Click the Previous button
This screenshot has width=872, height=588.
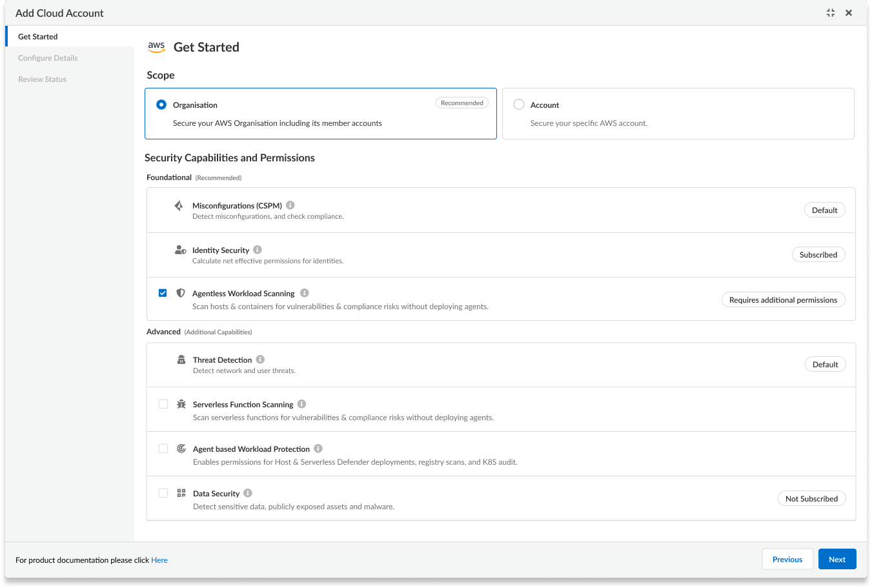click(787, 559)
